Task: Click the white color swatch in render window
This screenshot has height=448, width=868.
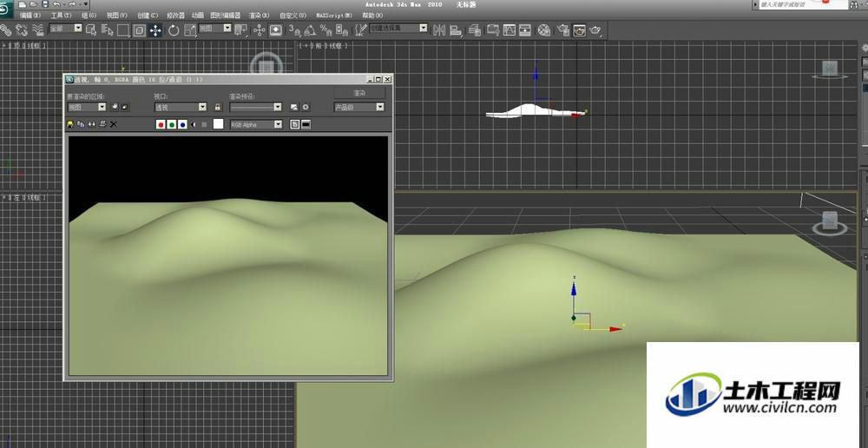Action: [x=219, y=125]
